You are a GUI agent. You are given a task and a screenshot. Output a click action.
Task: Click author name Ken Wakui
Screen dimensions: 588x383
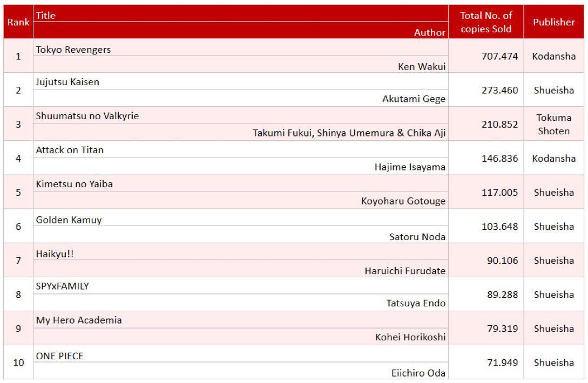421,67
